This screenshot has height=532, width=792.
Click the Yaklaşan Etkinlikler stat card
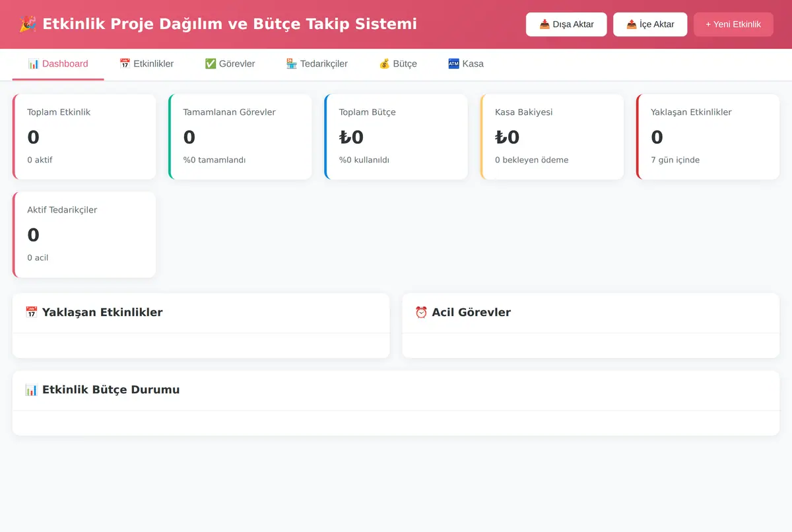coord(708,137)
